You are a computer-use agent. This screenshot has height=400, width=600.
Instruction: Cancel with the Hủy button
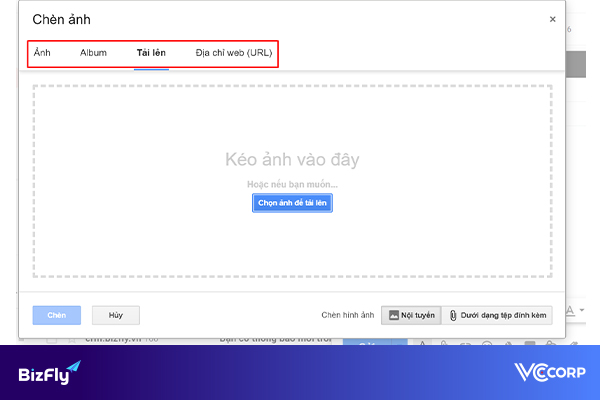click(116, 315)
